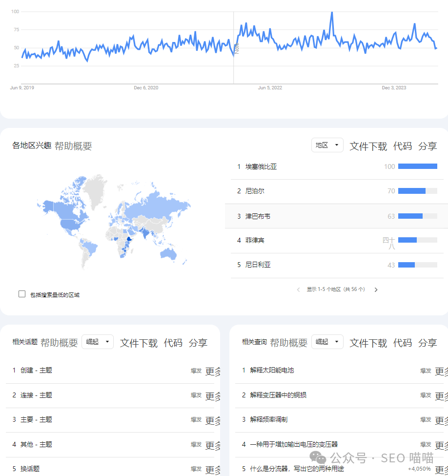Get embed 代码 for 相关话题 section
448x476 pixels.
[x=173, y=343]
